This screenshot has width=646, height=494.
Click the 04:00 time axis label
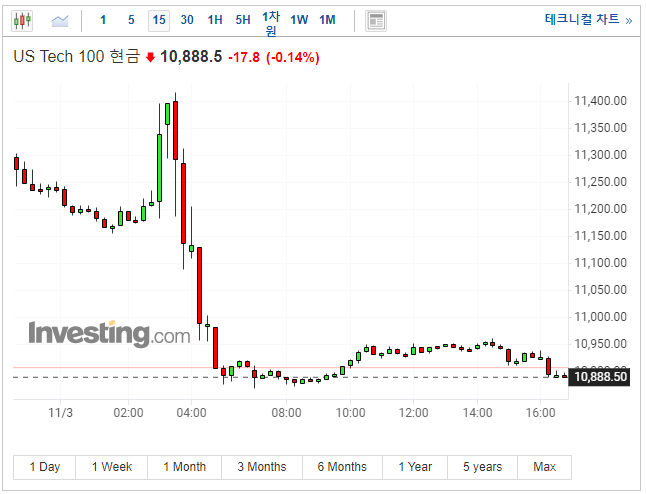coord(191,412)
